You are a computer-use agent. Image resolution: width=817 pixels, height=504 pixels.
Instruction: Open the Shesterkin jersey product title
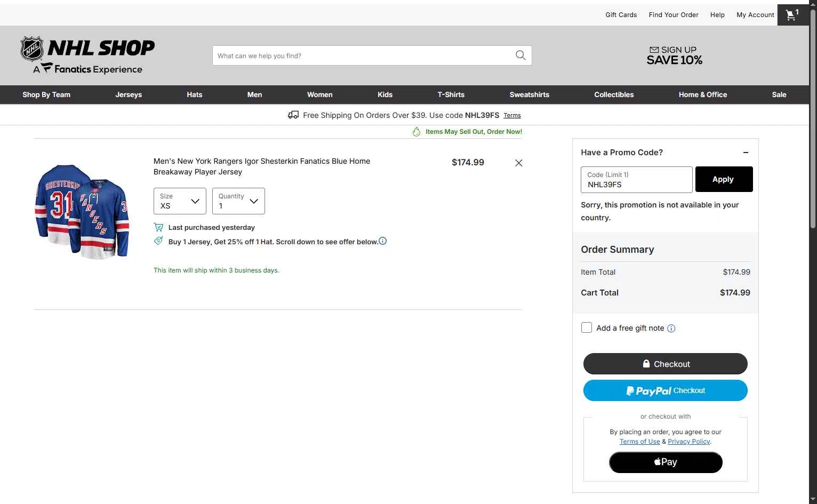(262, 166)
